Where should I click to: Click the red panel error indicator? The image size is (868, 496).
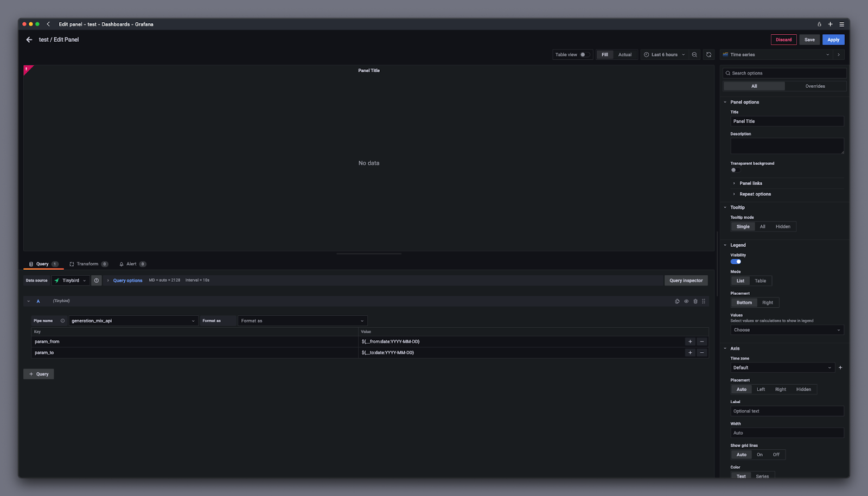[27, 69]
